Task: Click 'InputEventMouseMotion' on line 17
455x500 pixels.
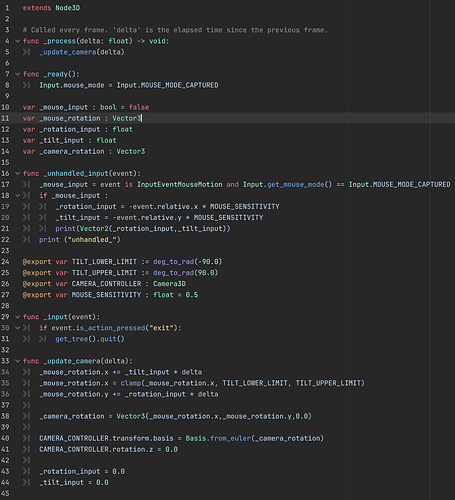Action: (x=180, y=184)
